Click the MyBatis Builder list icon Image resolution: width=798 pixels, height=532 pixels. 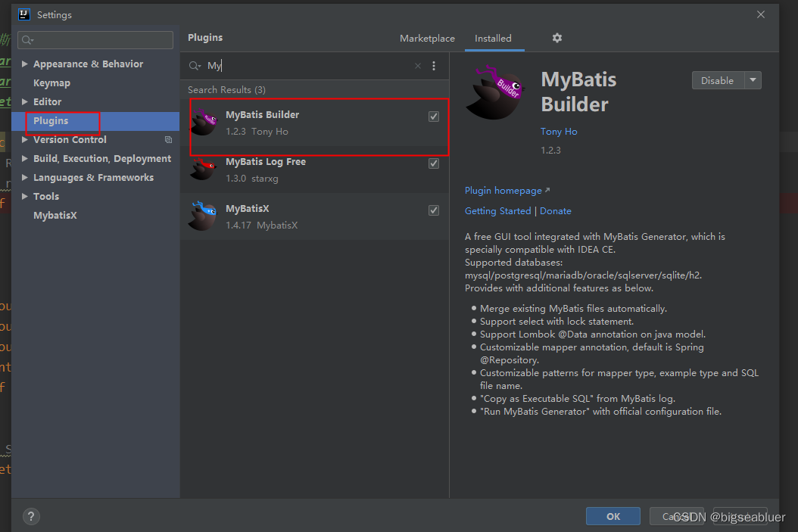[x=204, y=122]
